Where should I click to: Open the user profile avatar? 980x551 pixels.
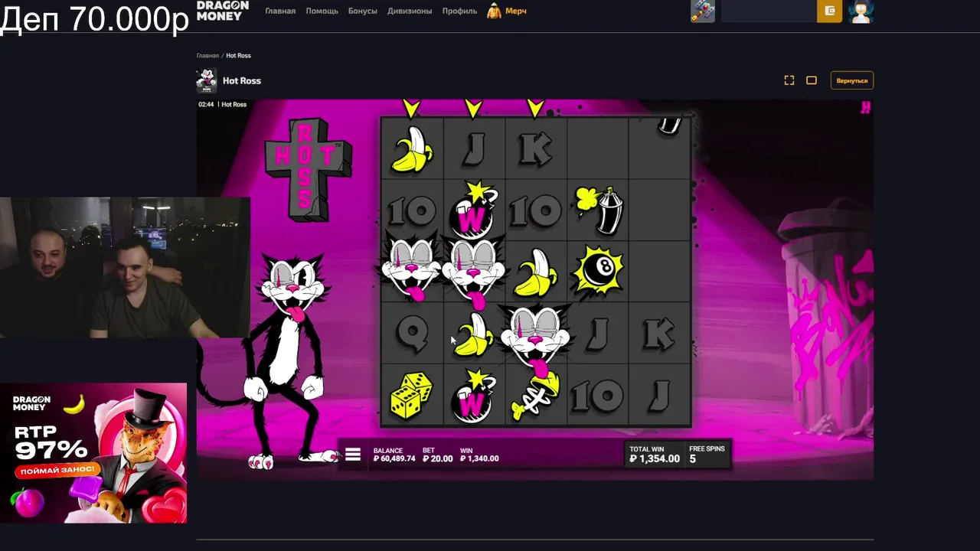861,11
